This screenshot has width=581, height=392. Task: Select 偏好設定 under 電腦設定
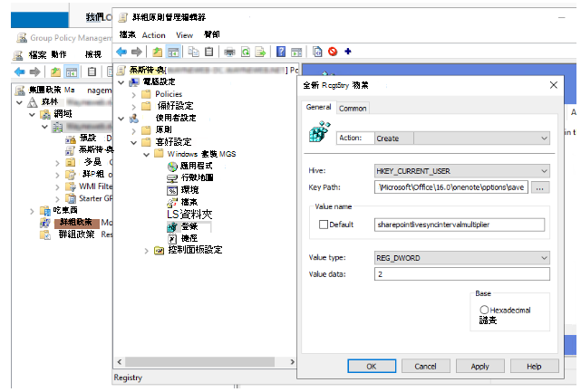175,106
